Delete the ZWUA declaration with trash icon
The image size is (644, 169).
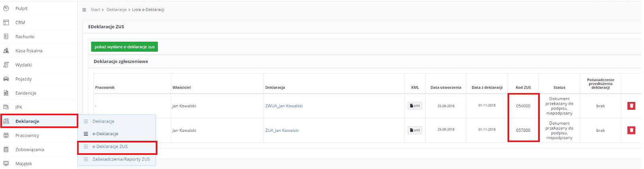[x=632, y=106]
